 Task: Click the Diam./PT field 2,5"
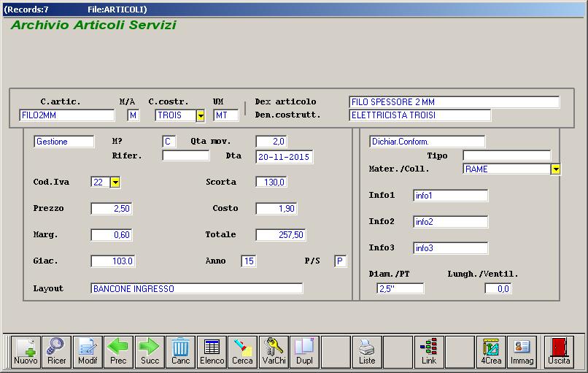pos(400,288)
